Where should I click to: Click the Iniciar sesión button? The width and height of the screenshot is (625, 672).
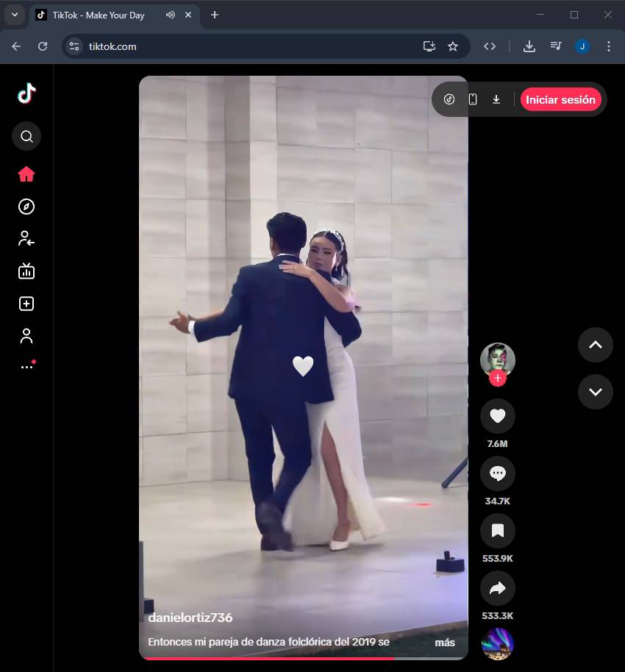tap(560, 100)
